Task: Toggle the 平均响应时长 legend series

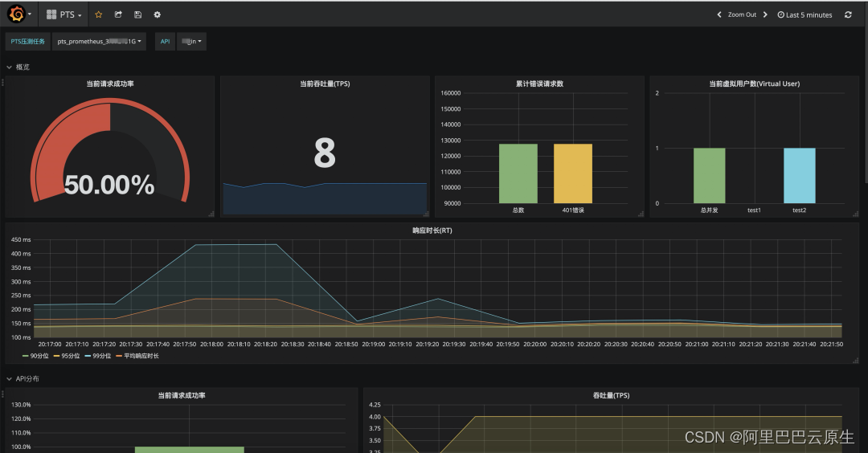Action: [137, 356]
